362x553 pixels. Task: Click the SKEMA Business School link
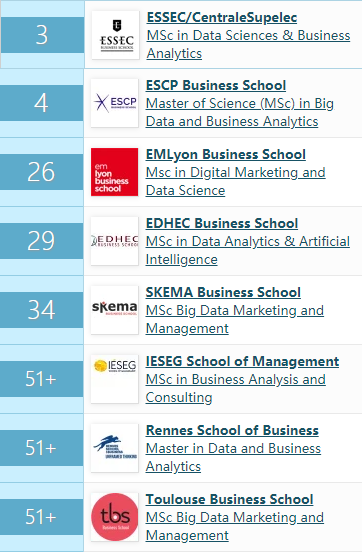[x=223, y=292]
